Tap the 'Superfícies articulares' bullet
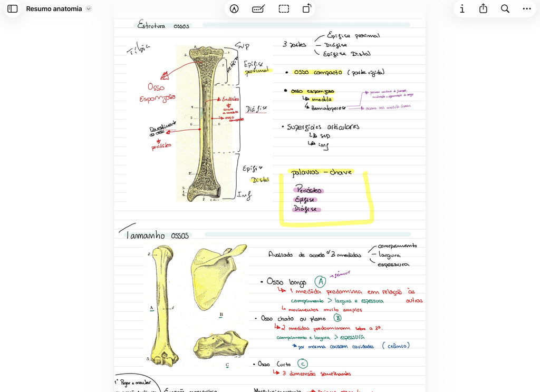The width and height of the screenshot is (540, 392). point(323,126)
